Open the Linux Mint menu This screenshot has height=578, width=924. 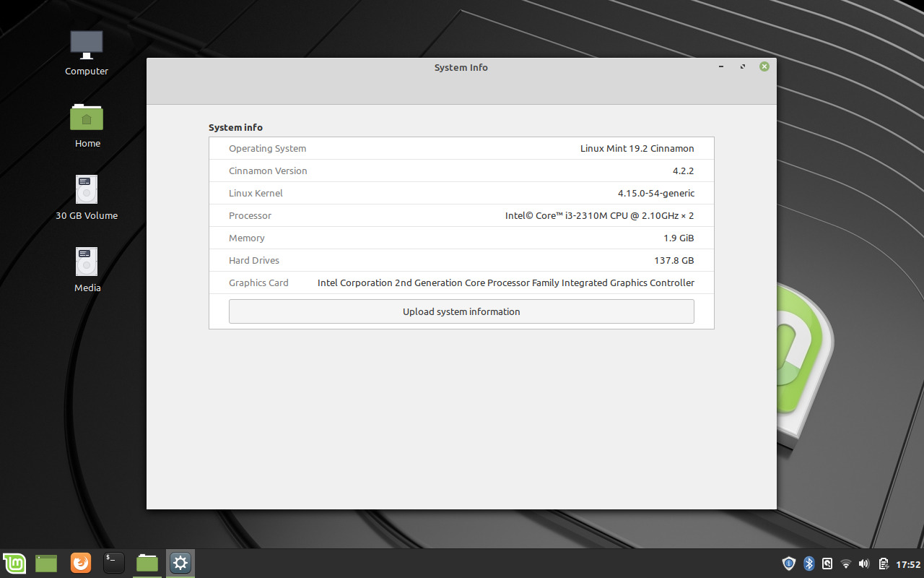(x=14, y=563)
